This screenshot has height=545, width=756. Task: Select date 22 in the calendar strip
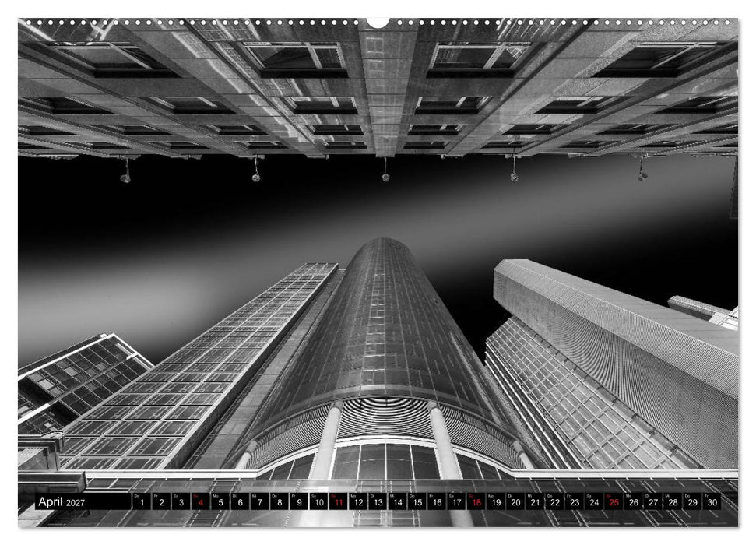tap(555, 501)
